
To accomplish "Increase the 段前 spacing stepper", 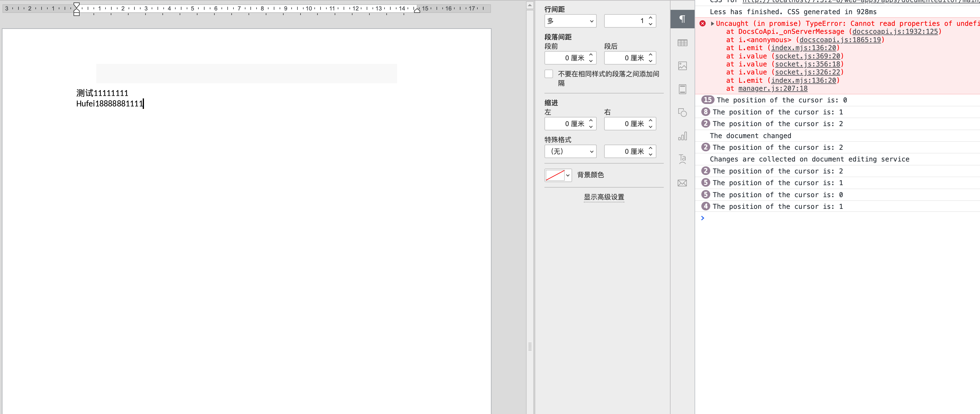I will pyautogui.click(x=591, y=55).
